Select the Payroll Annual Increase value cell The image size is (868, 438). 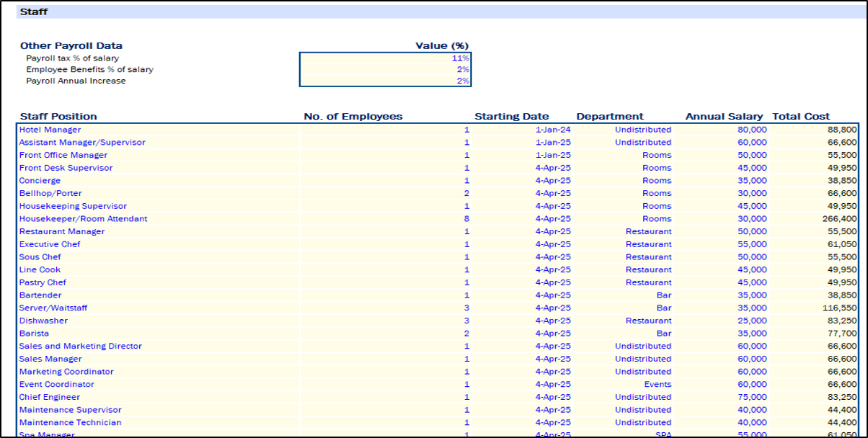point(386,81)
